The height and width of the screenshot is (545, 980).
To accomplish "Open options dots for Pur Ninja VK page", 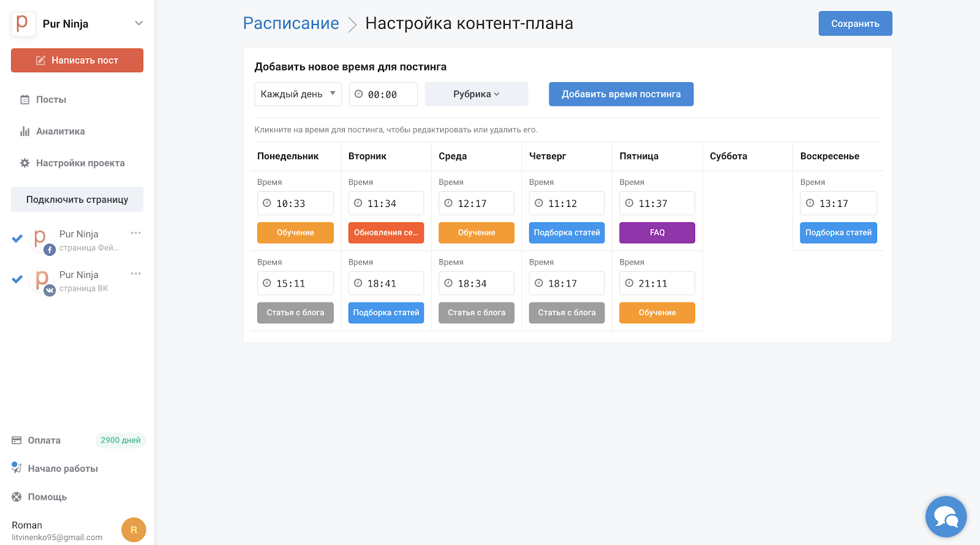I will click(136, 273).
